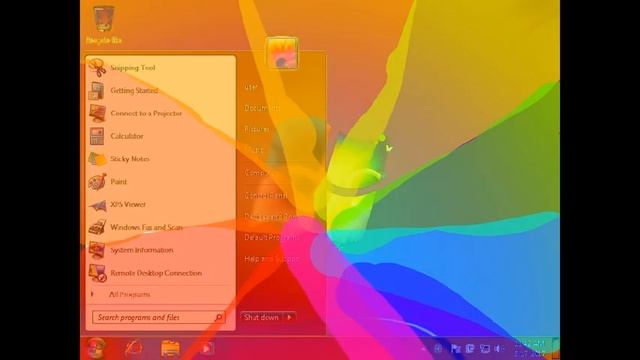Open the taskbar clock and date
The height and width of the screenshot is (360, 640).
(x=529, y=349)
